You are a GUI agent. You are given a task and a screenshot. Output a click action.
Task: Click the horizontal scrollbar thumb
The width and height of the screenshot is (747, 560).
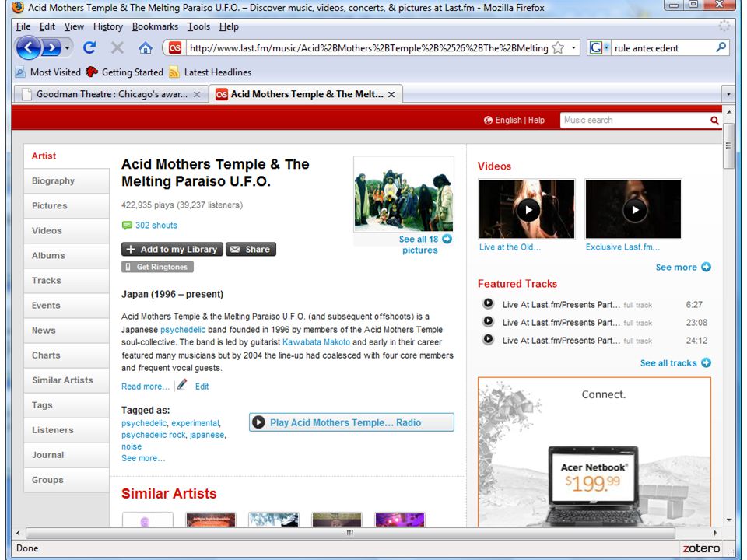350,533
